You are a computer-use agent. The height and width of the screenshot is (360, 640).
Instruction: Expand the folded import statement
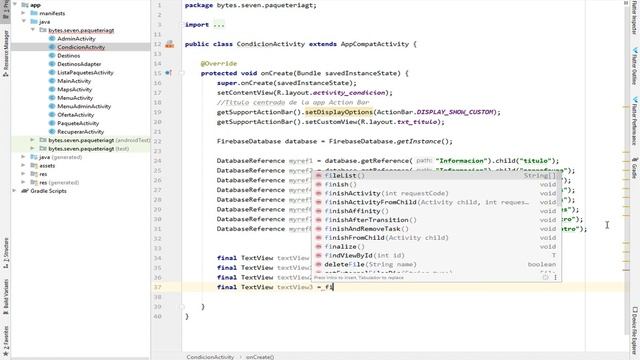(219, 24)
